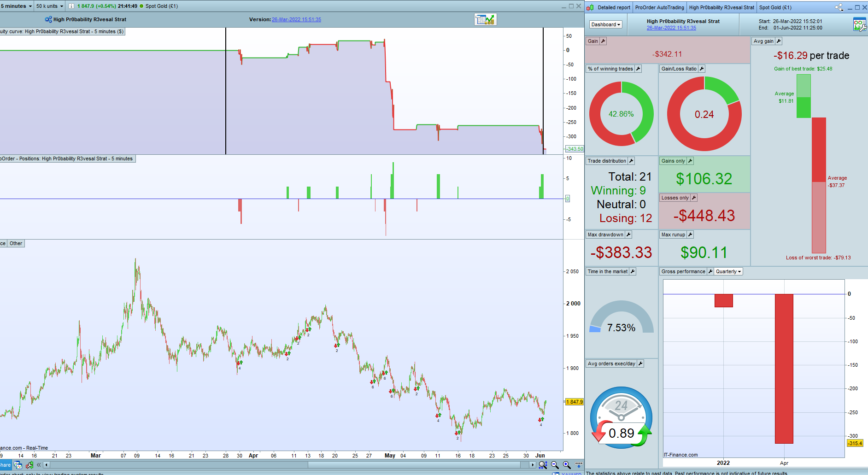The width and height of the screenshot is (868, 475).
Task: Click the candlestick icon in report title bar
Action: tap(590, 7)
